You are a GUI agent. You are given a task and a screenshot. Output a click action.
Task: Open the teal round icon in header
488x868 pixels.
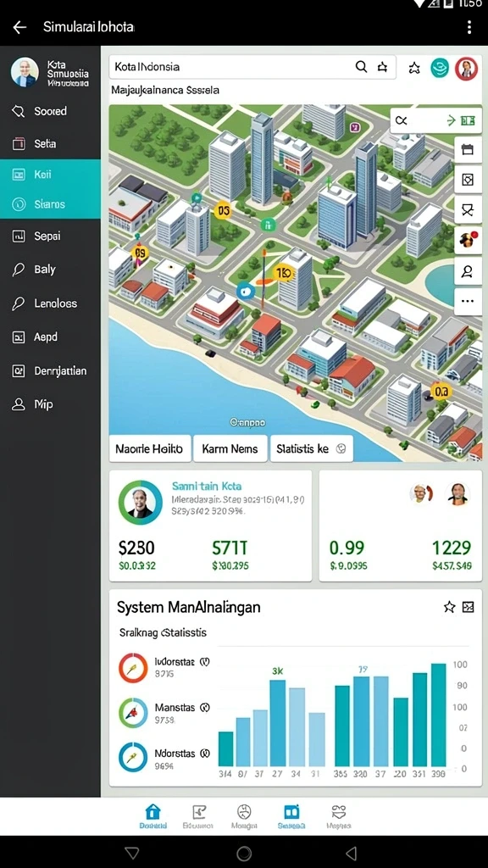[x=440, y=68]
